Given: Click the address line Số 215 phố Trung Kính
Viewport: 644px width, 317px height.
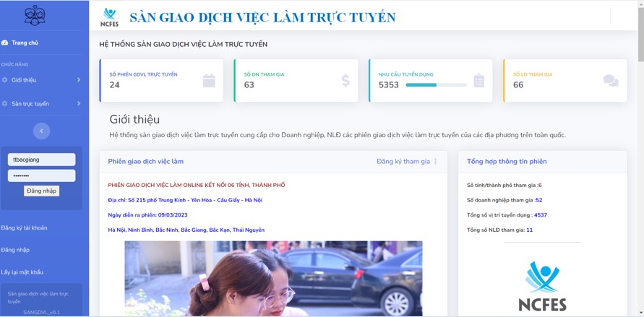Looking at the screenshot, I should (185, 200).
